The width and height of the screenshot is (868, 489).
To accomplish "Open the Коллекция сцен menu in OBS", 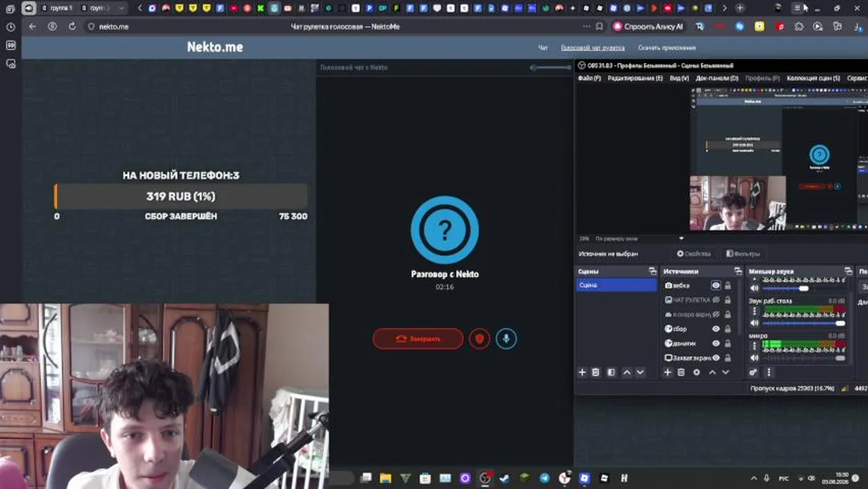I will click(813, 78).
